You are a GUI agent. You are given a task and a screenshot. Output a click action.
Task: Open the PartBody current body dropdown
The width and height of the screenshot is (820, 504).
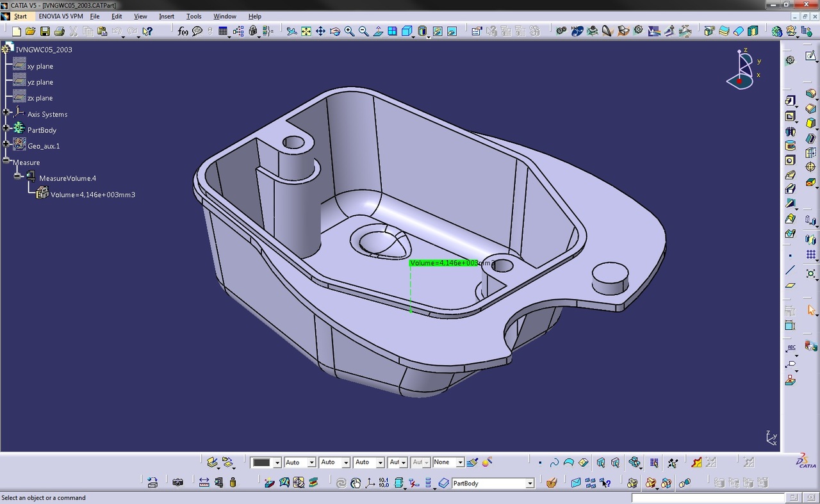pyautogui.click(x=493, y=484)
